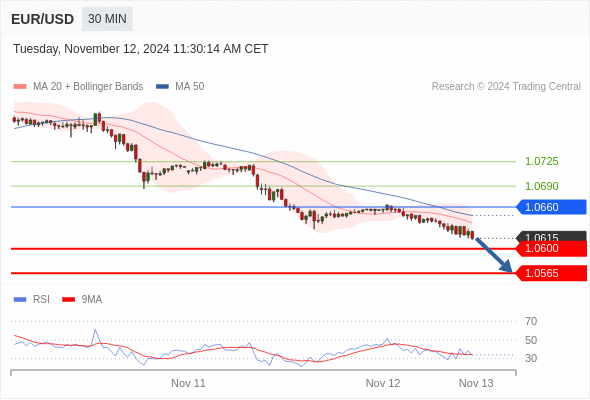
Task: Click the MA 50 legend label
Action: click(x=190, y=87)
